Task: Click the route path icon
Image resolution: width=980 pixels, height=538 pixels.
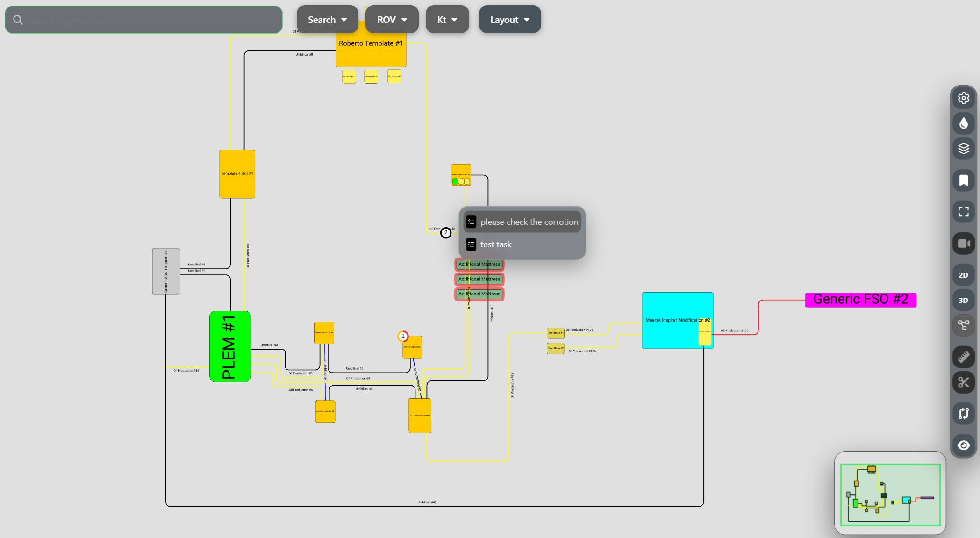Action: pyautogui.click(x=963, y=414)
